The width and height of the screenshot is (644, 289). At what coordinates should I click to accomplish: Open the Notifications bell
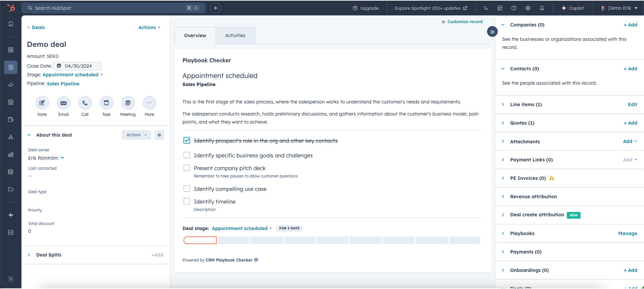(x=542, y=8)
